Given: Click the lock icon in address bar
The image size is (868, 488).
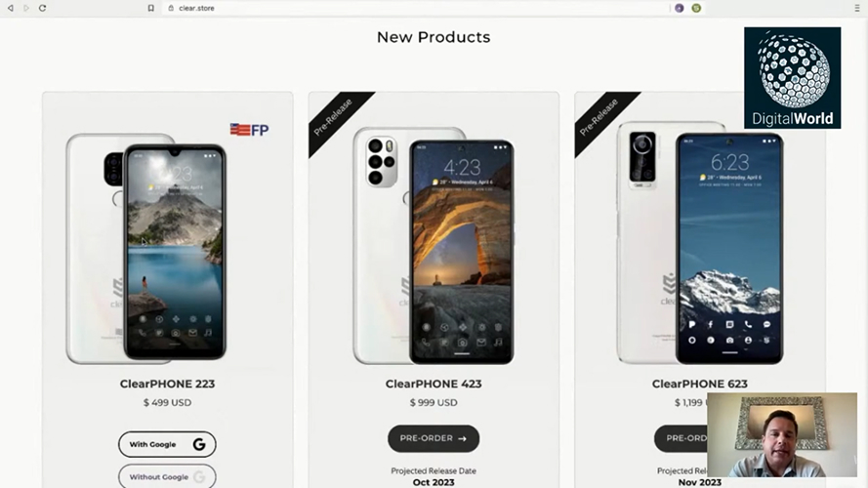Looking at the screenshot, I should [171, 9].
